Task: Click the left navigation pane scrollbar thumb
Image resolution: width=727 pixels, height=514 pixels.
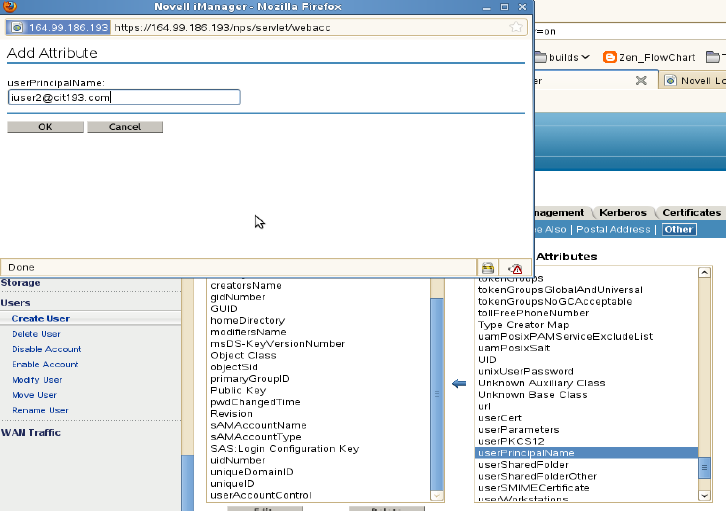Action: tap(187, 483)
